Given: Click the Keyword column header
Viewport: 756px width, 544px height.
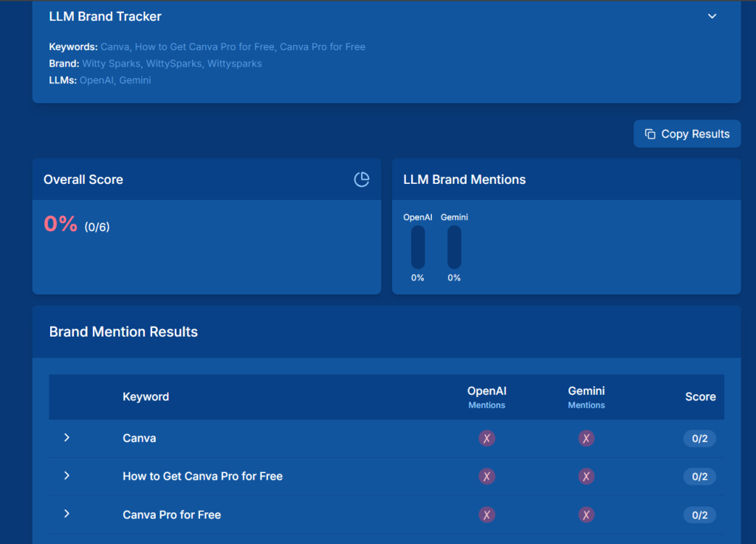Looking at the screenshot, I should 145,396.
